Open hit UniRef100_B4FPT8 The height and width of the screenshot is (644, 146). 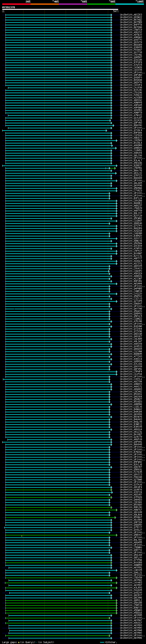pos(131,25)
